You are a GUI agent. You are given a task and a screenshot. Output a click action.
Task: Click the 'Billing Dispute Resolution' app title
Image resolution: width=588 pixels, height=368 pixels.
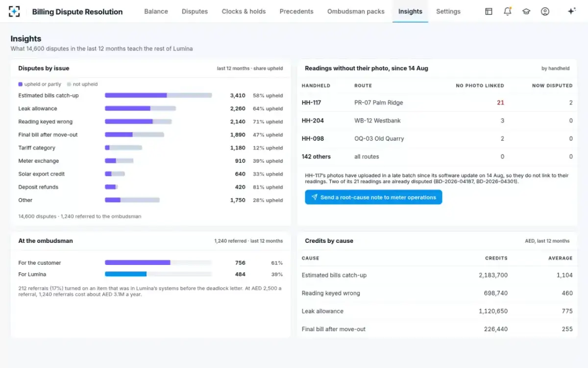(77, 11)
